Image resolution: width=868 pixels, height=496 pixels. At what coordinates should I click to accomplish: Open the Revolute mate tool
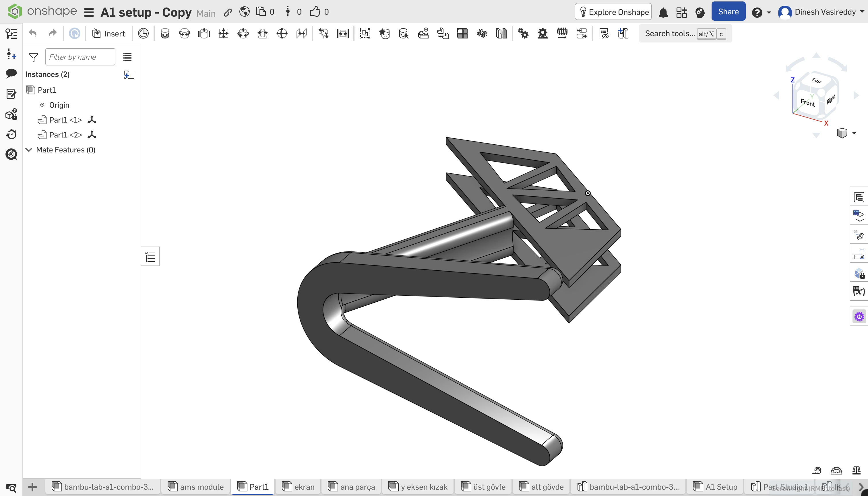pos(184,33)
